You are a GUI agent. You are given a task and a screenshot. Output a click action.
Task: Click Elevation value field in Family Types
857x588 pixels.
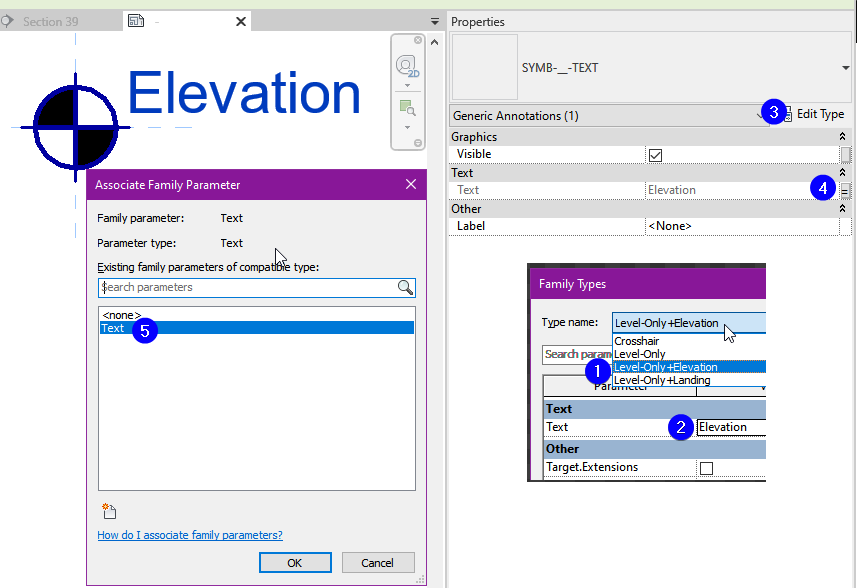point(731,427)
